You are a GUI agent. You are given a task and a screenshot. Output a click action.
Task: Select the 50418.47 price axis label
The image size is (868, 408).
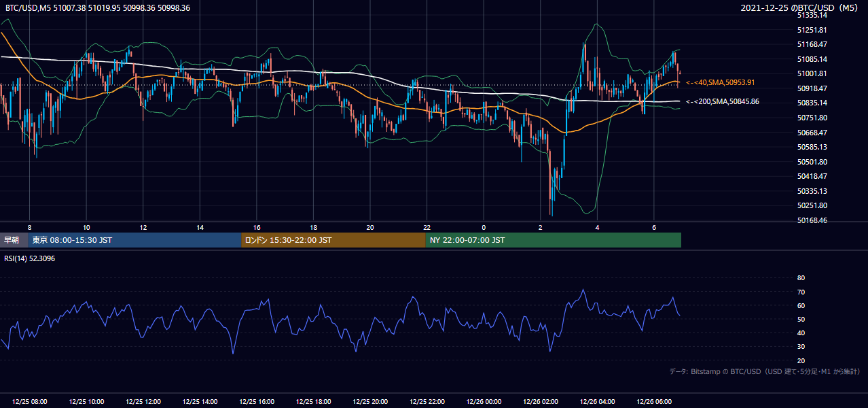pyautogui.click(x=812, y=176)
